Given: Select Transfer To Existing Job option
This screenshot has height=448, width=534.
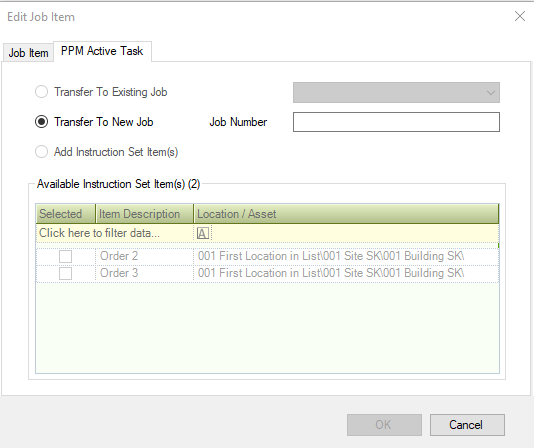Looking at the screenshot, I should (x=42, y=92).
